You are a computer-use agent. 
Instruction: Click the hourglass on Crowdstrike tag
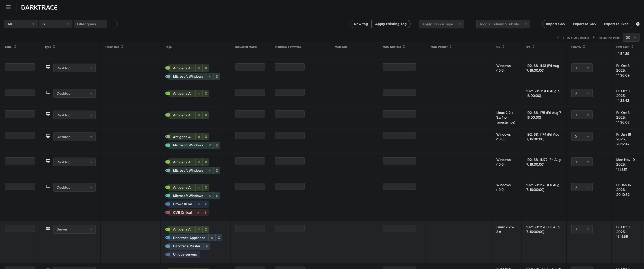[x=206, y=204]
